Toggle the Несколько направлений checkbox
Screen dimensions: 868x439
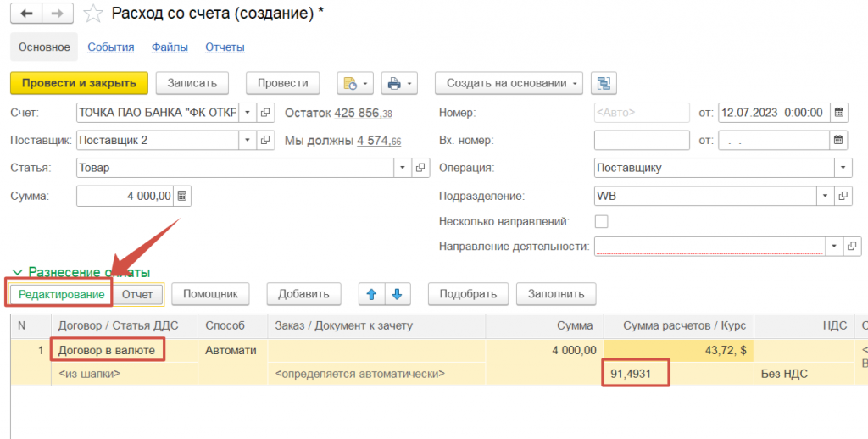602,221
